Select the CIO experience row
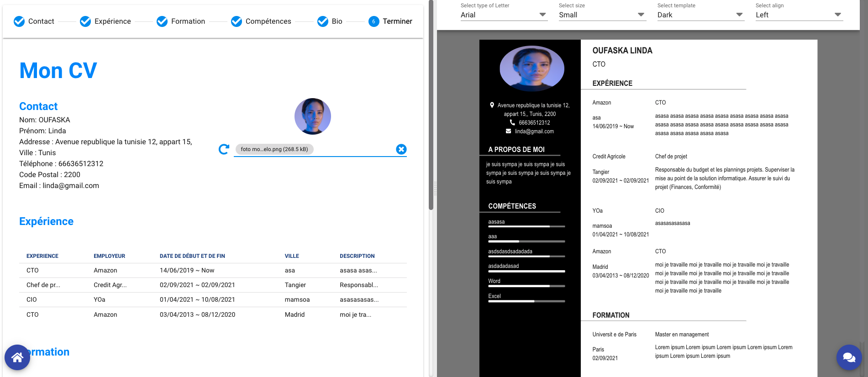The image size is (868, 377). pos(213,299)
